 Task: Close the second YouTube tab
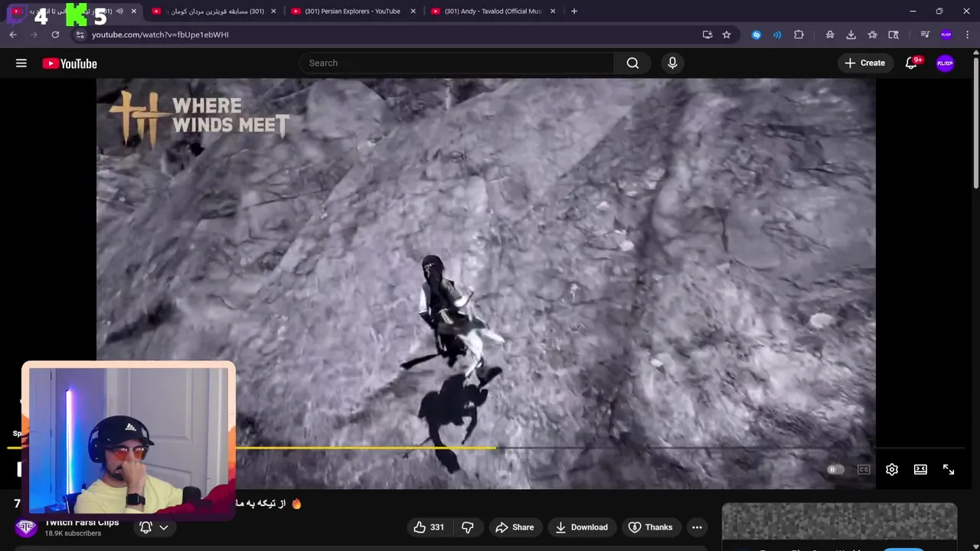[x=273, y=11]
